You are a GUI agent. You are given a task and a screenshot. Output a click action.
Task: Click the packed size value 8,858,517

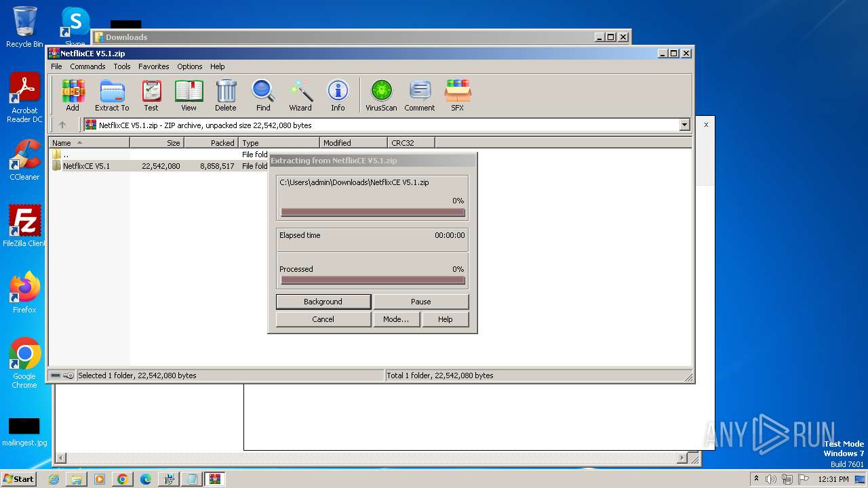217,166
